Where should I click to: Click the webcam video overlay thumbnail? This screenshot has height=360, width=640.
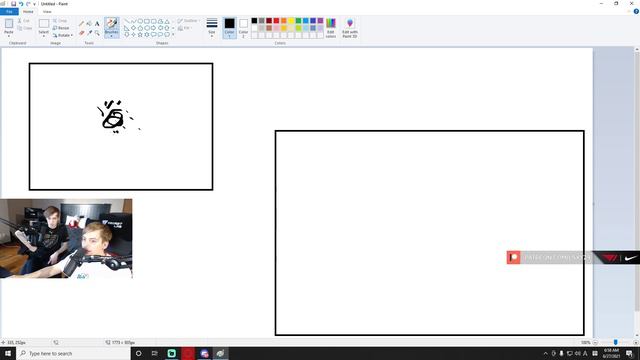[x=66, y=239]
